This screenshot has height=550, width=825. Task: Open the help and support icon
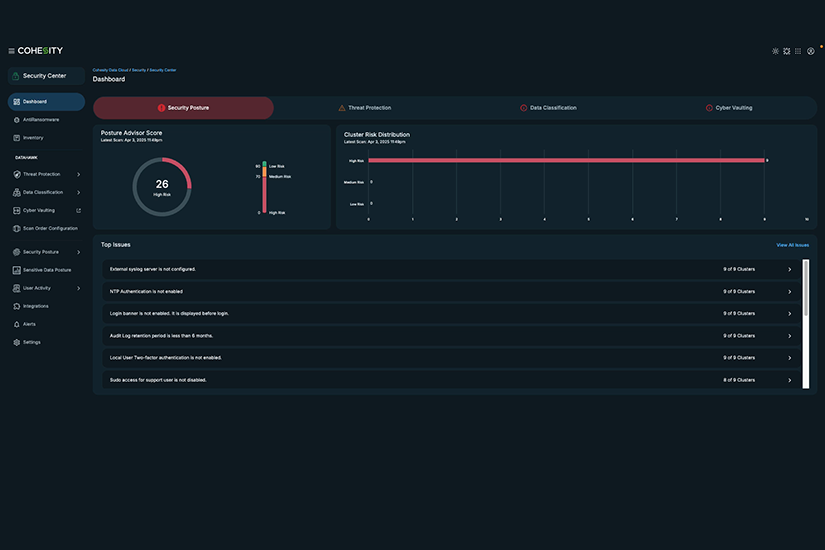787,51
